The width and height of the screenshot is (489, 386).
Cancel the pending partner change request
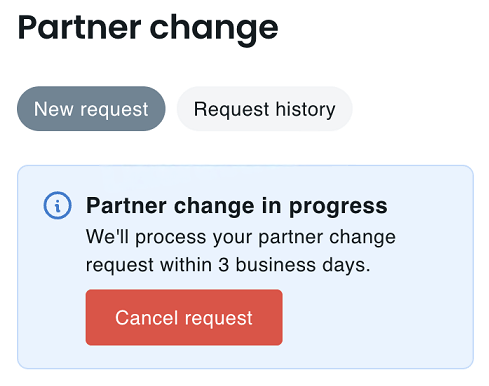pyautogui.click(x=184, y=317)
